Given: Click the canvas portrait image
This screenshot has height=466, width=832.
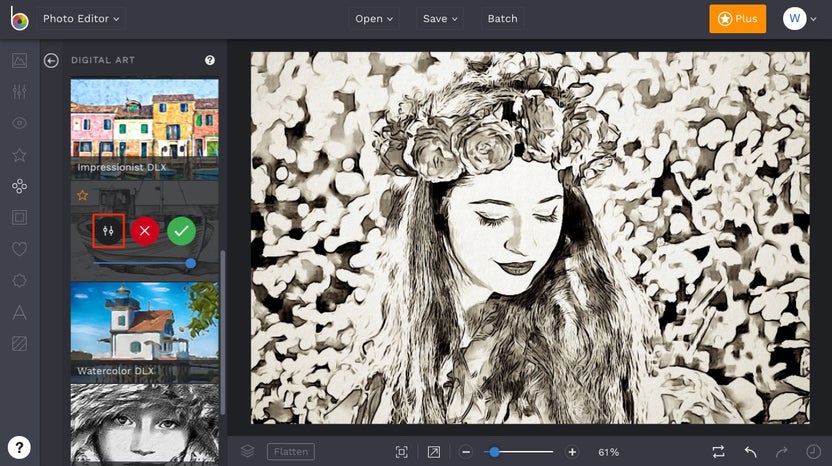Looking at the screenshot, I should coord(530,237).
